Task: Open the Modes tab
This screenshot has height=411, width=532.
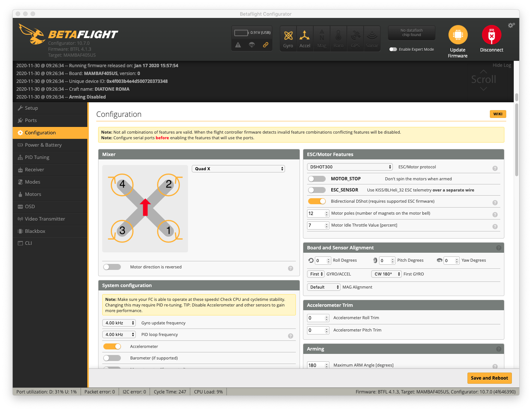Action: pos(50,182)
